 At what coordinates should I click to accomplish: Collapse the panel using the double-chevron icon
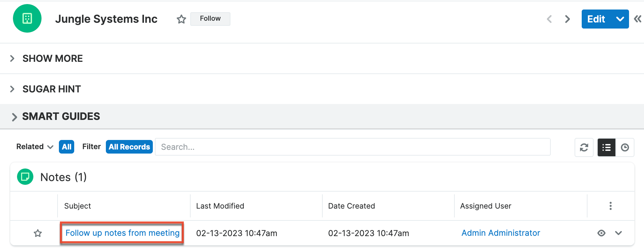point(638,19)
